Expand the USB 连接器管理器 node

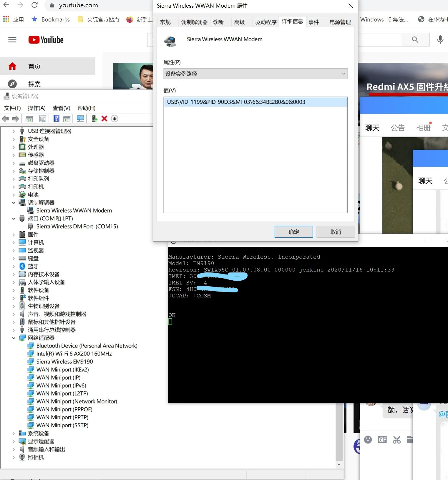coord(14,131)
